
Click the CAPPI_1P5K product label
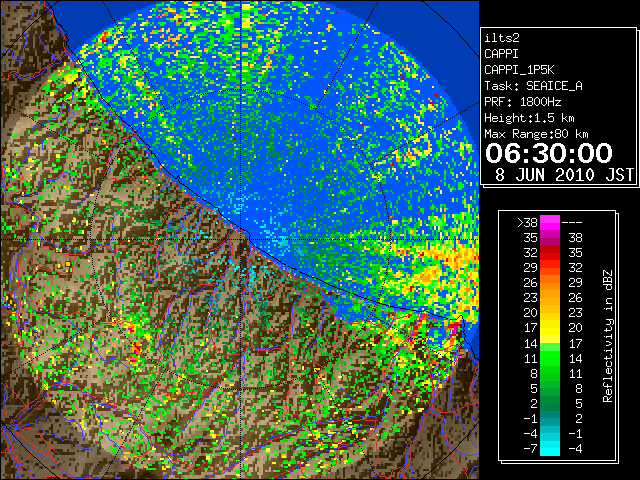point(519,70)
